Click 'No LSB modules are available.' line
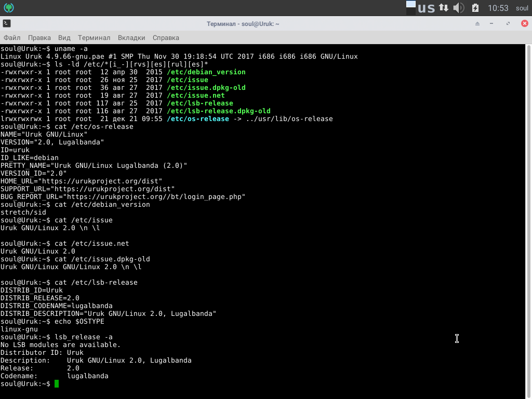The image size is (532, 399). 60,345
